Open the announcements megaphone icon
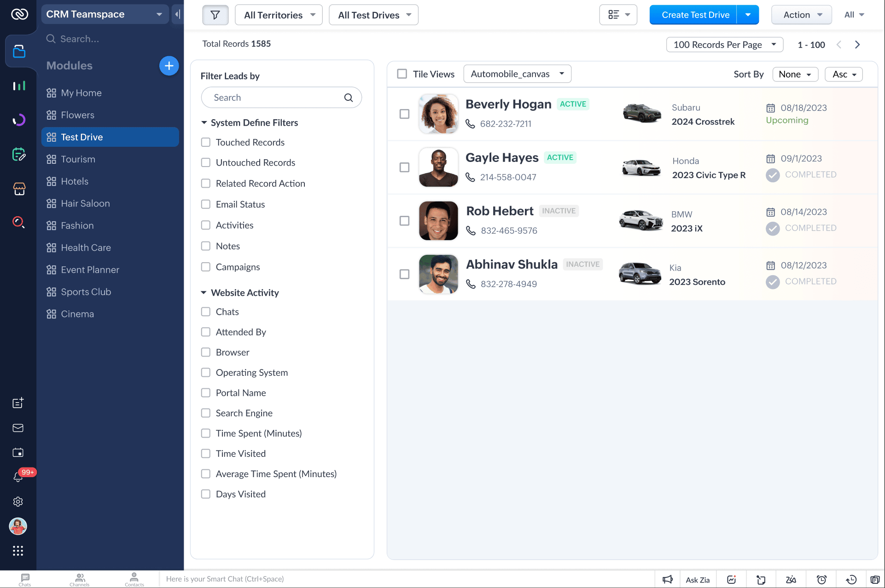Viewport: 885px width, 588px height. (x=667, y=579)
